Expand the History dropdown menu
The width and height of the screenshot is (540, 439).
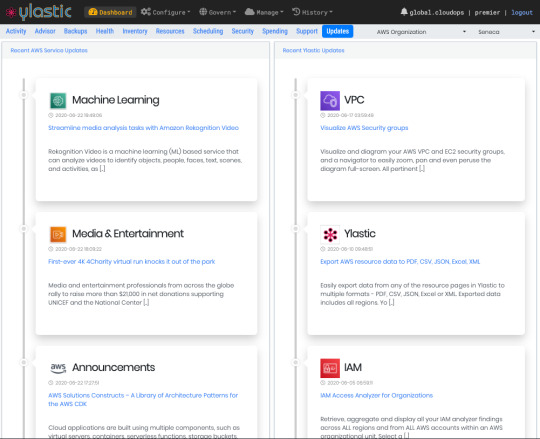[312, 12]
